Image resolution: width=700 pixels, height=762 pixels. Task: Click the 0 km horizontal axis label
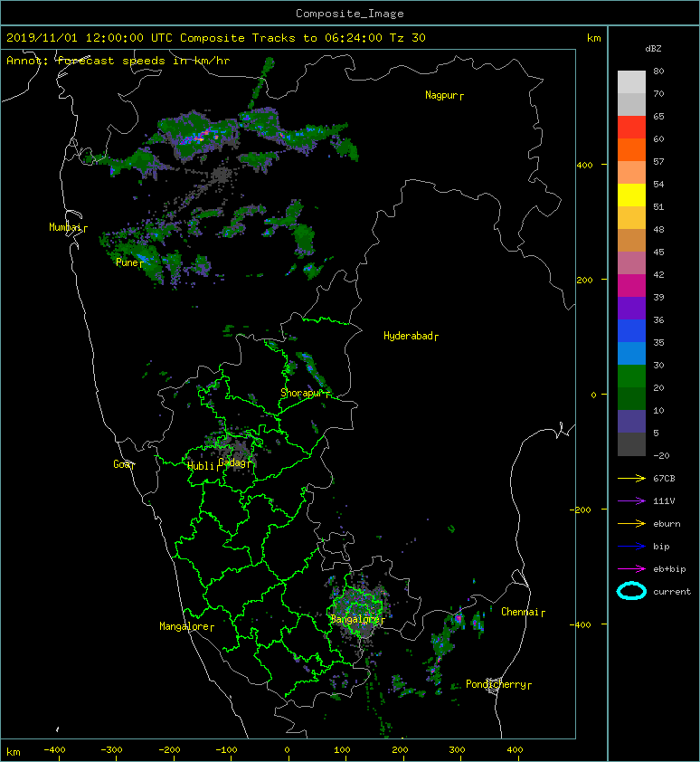tap(287, 750)
